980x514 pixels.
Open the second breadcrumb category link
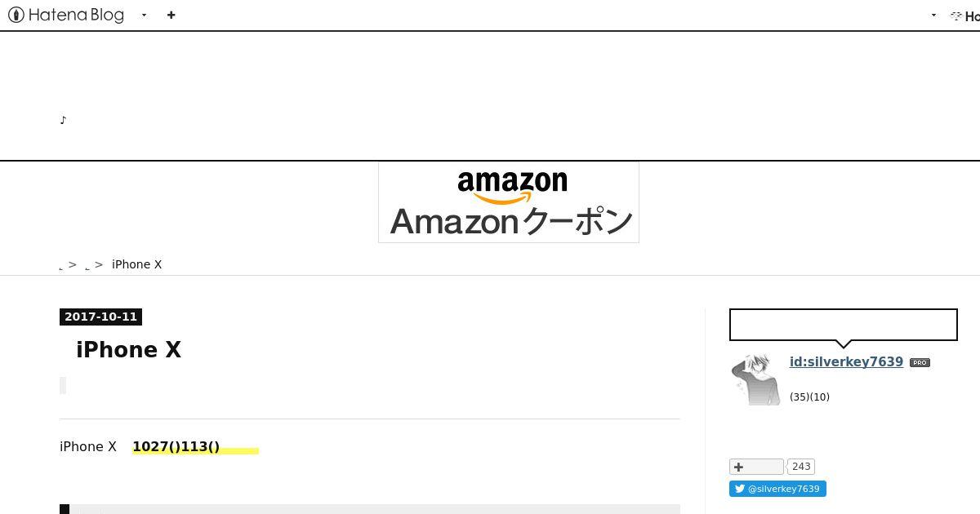pyautogui.click(x=87, y=268)
